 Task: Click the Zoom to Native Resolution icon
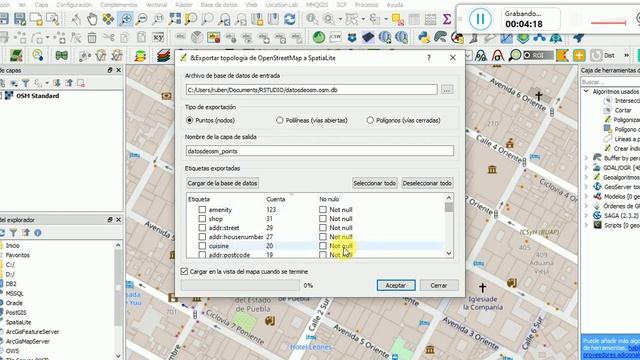(x=158, y=19)
